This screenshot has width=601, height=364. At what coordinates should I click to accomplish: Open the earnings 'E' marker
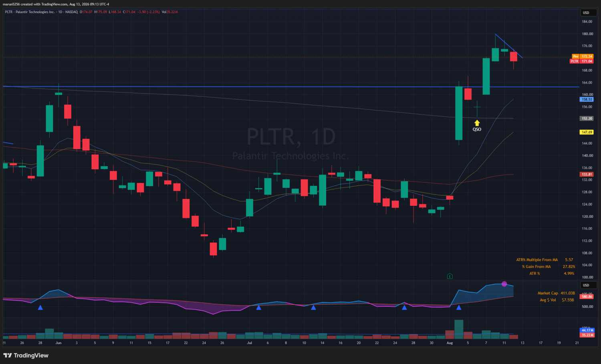[450, 276]
